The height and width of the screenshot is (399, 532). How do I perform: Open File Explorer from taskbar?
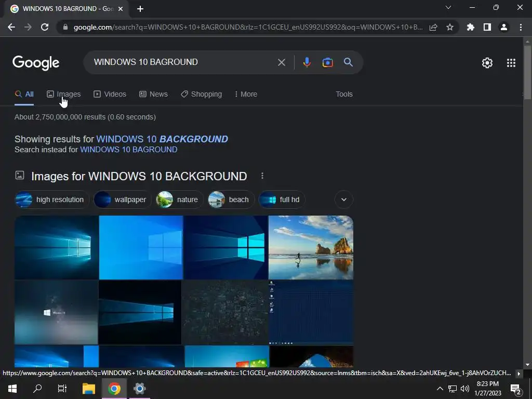(89, 389)
